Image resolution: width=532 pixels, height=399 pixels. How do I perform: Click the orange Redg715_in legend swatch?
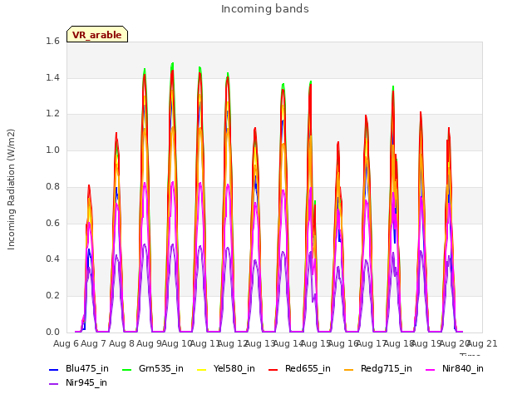tap(349, 369)
